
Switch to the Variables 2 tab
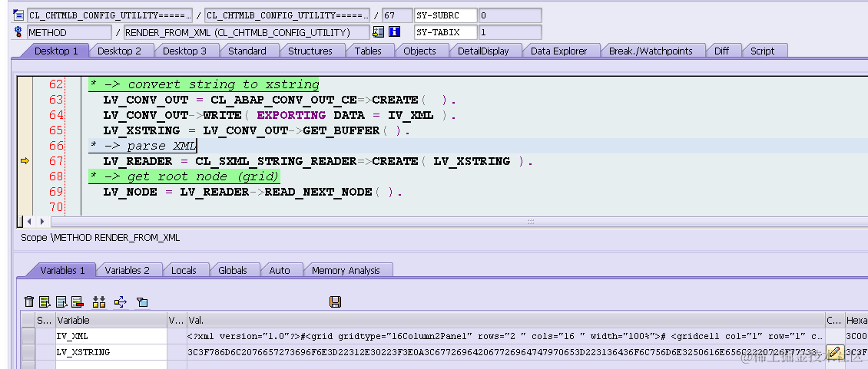pos(127,270)
